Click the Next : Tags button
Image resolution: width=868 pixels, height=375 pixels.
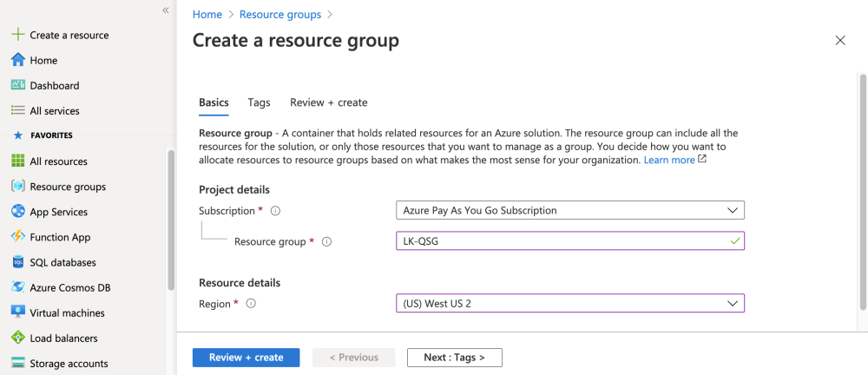[454, 357]
